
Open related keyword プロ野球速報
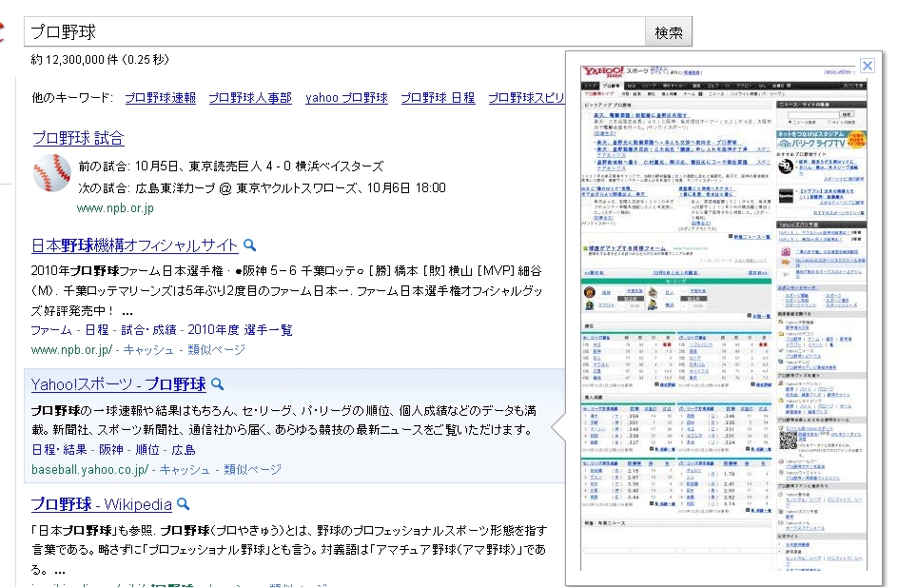161,98
